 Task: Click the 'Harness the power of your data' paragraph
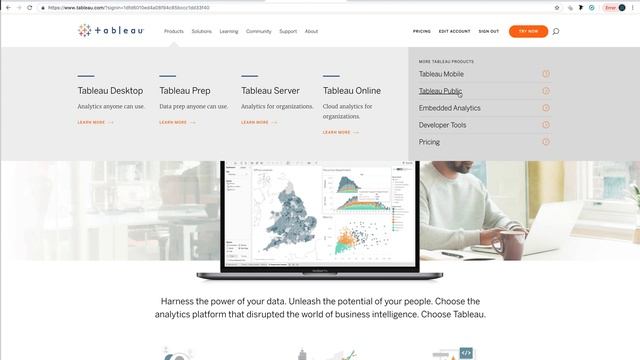[x=320, y=308]
